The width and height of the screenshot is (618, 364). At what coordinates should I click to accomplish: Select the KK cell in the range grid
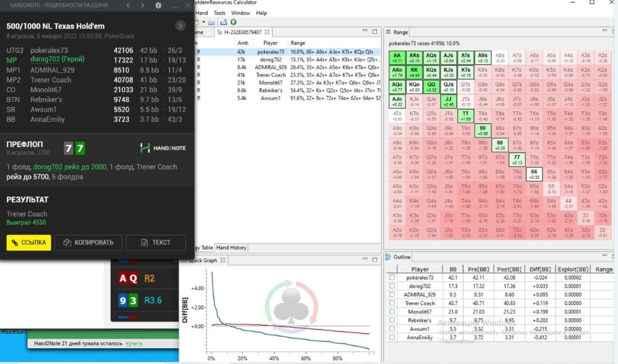click(x=414, y=72)
